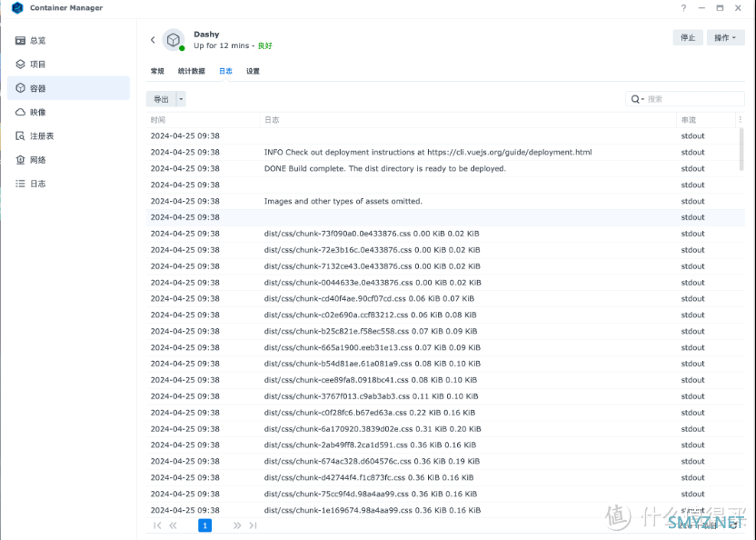Click the 导出 export button
756x540 pixels.
pyautogui.click(x=161, y=99)
